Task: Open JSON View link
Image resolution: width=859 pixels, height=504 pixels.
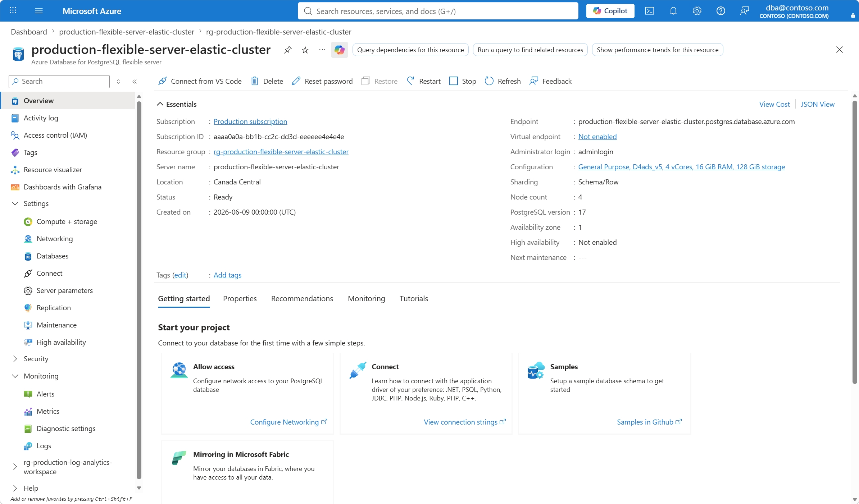Action: (x=818, y=104)
